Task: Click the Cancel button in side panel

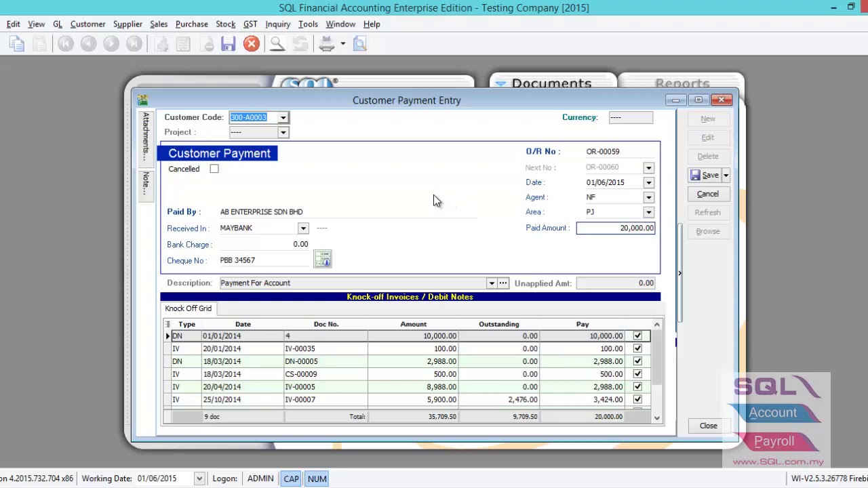Action: tap(708, 194)
